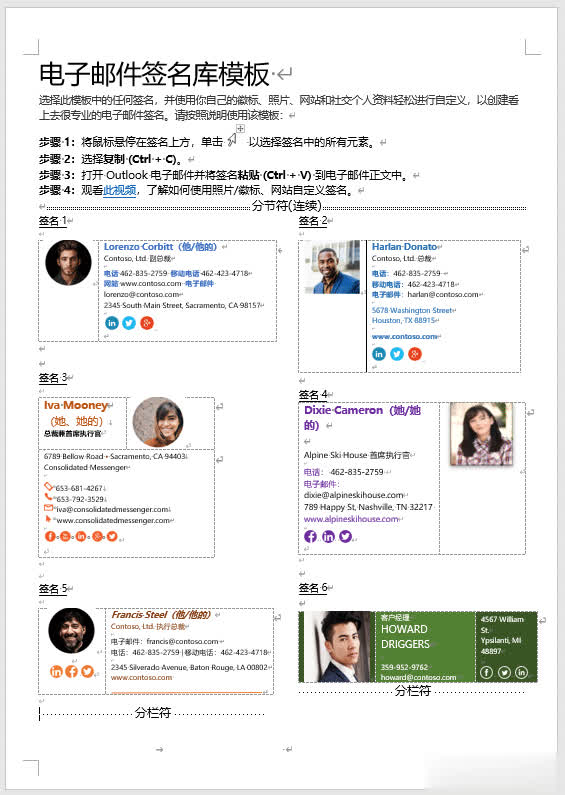Click the LinkedIn icon in Lorenzo Corbitt's signature

coord(112,322)
